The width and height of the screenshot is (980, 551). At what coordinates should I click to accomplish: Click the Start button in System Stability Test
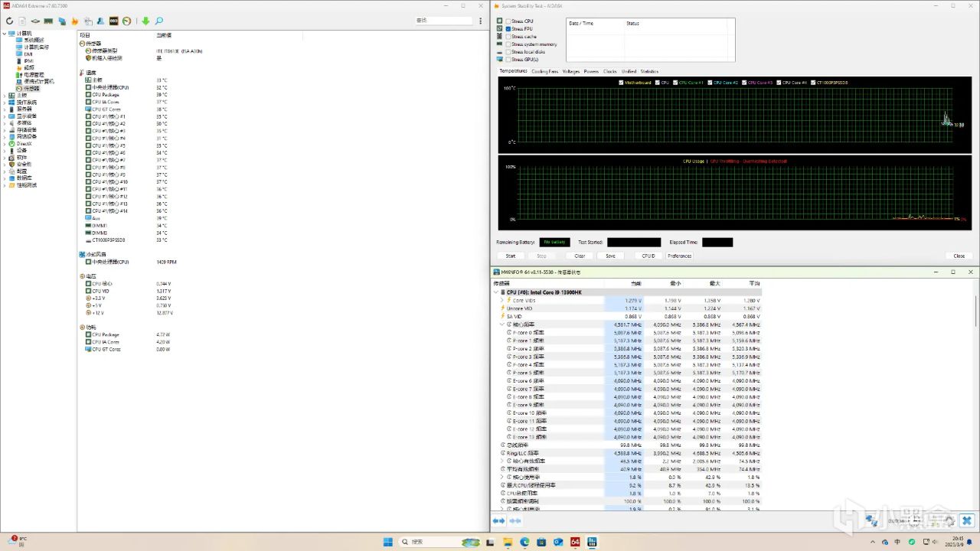pyautogui.click(x=511, y=256)
